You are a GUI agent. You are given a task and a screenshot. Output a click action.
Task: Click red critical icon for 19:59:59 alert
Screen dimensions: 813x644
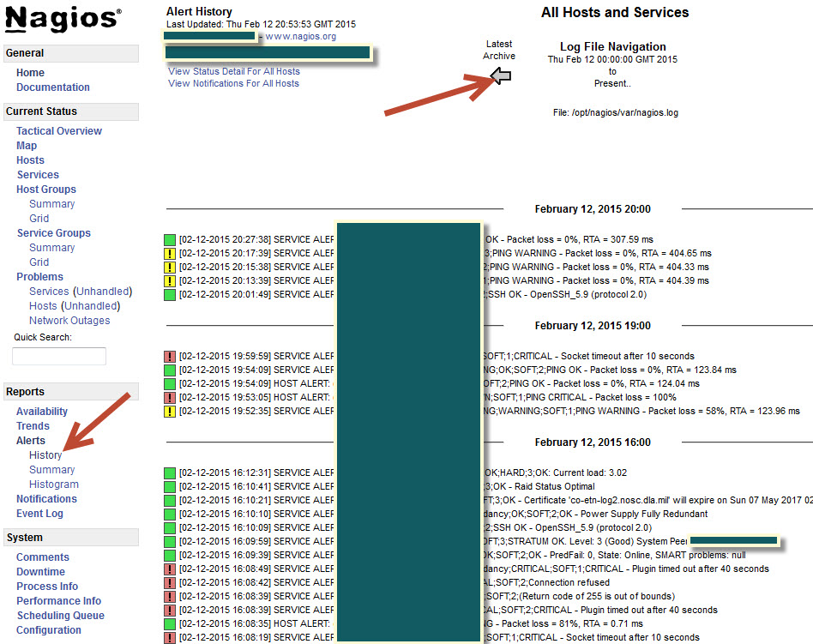(170, 357)
